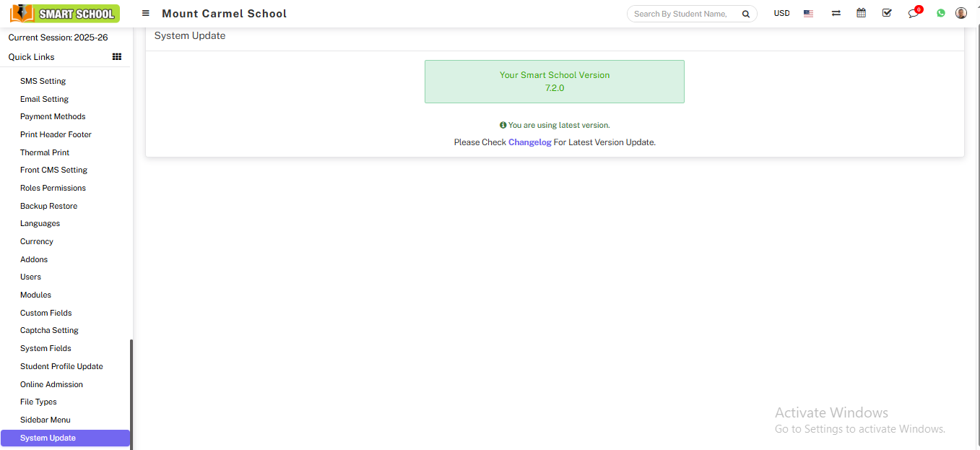Viewport: 980px width, 450px height.
Task: Go to Sidebar Menu settings
Action: (x=45, y=420)
